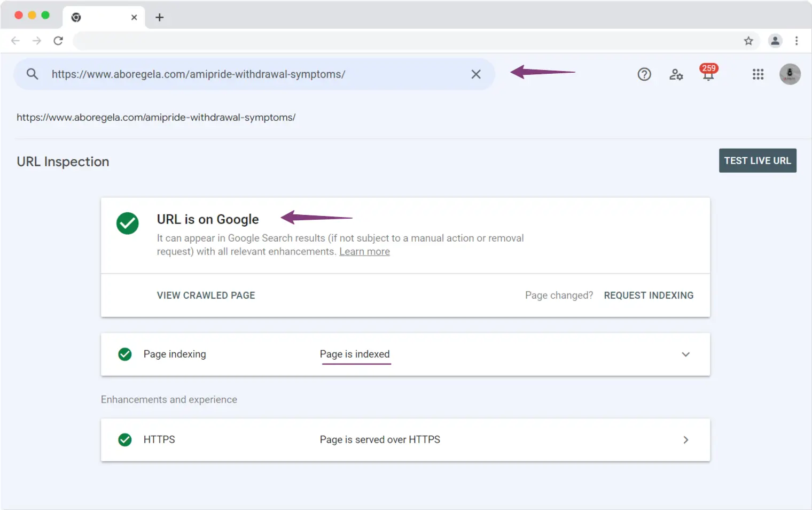812x510 pixels.
Task: Click REQUEST INDEXING
Action: tap(649, 296)
